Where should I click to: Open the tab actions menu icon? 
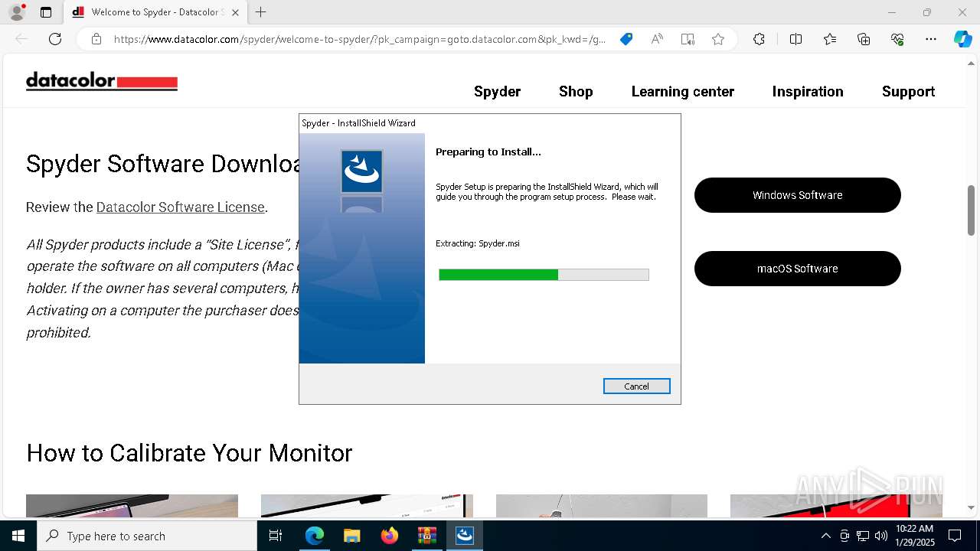coord(46,12)
